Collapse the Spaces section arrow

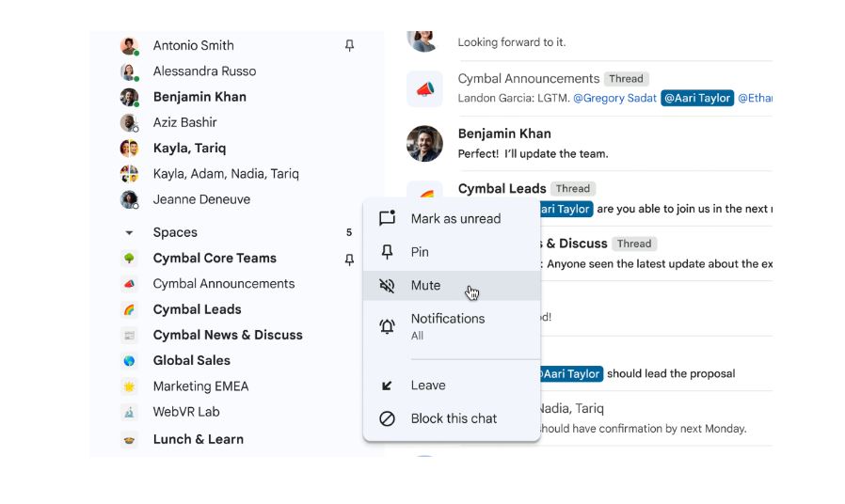tap(129, 232)
